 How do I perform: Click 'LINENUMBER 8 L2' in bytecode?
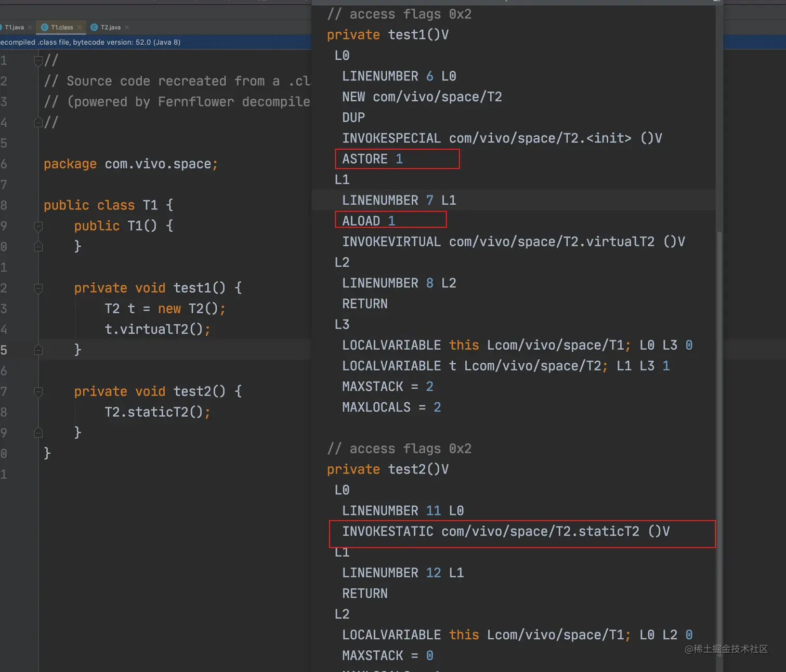[399, 283]
